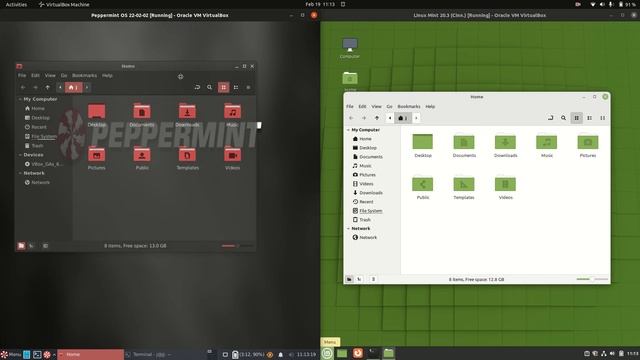
Task: Click right path arrow in Peppermint pathbar
Action: click(87, 87)
